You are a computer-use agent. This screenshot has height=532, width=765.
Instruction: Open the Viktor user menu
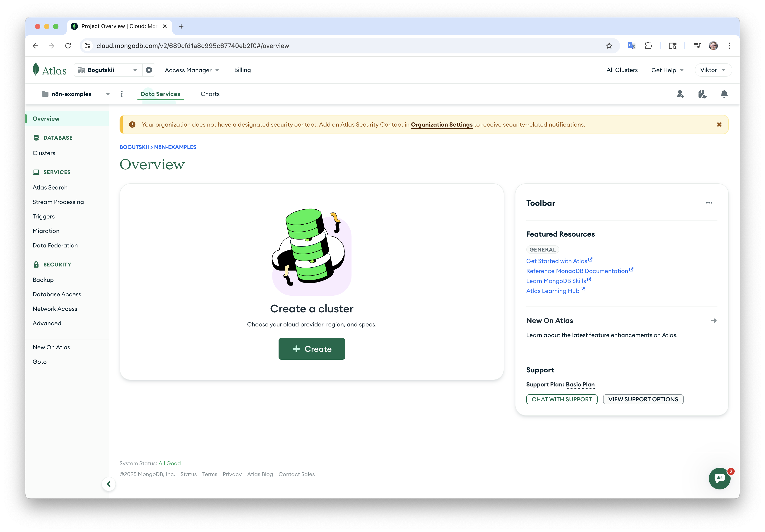[x=713, y=70]
